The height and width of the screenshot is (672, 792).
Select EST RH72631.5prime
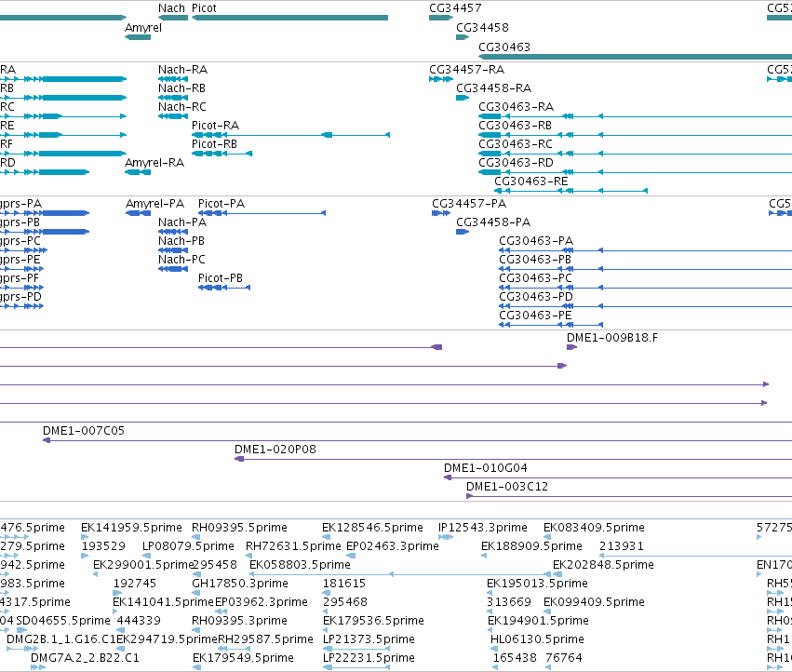coord(249,556)
